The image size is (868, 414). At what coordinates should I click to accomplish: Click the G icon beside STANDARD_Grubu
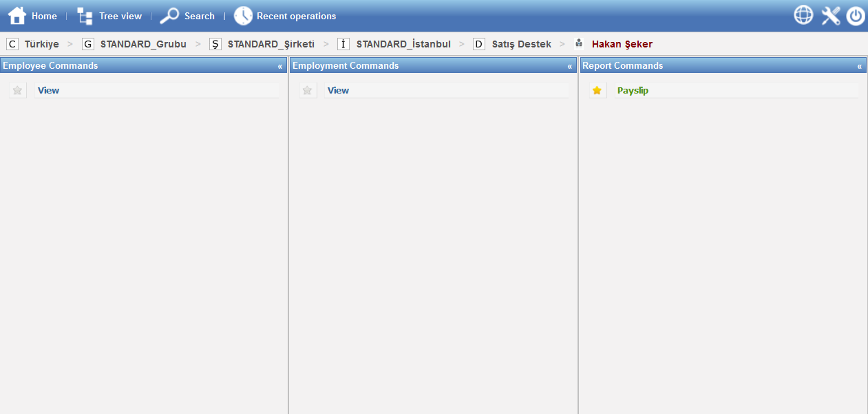[x=87, y=44]
